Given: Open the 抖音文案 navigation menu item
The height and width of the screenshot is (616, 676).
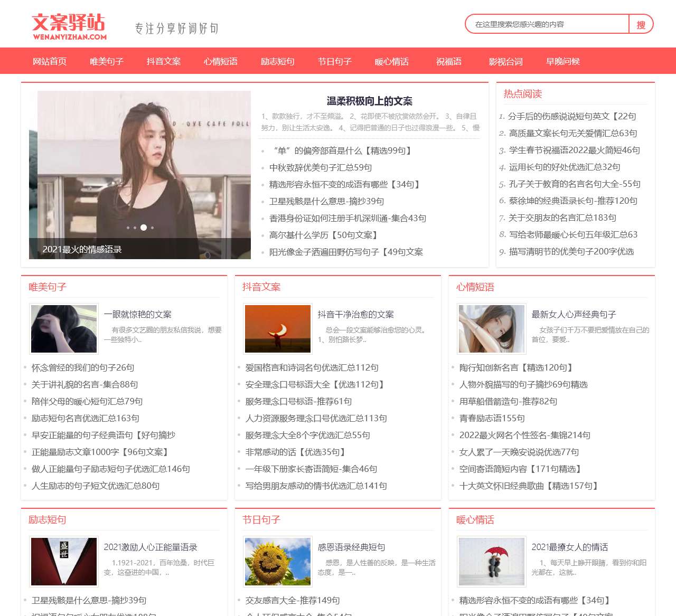Looking at the screenshot, I should (x=164, y=61).
